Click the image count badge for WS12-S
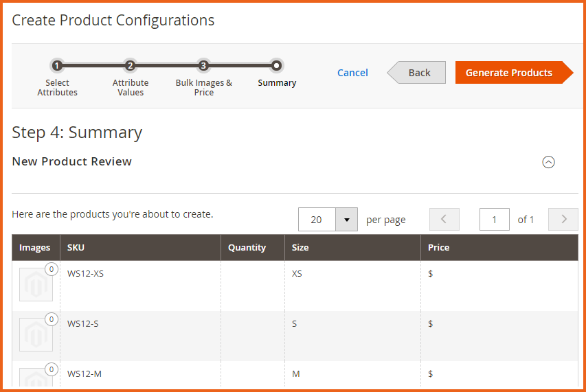The image size is (586, 392). coord(52,319)
